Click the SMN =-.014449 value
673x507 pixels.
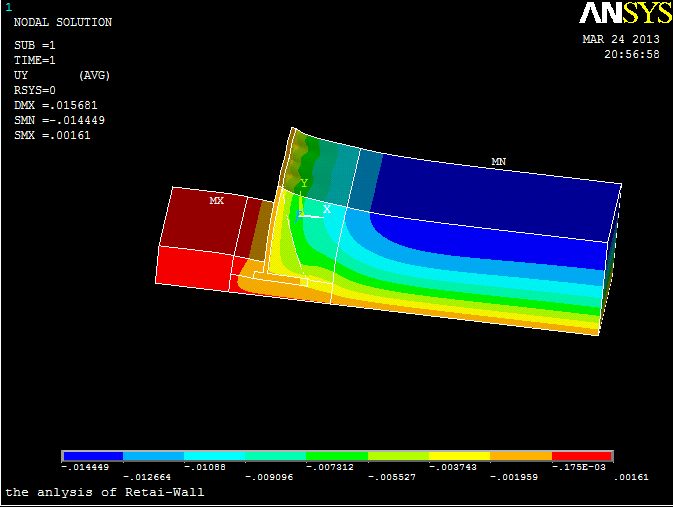(x=59, y=120)
